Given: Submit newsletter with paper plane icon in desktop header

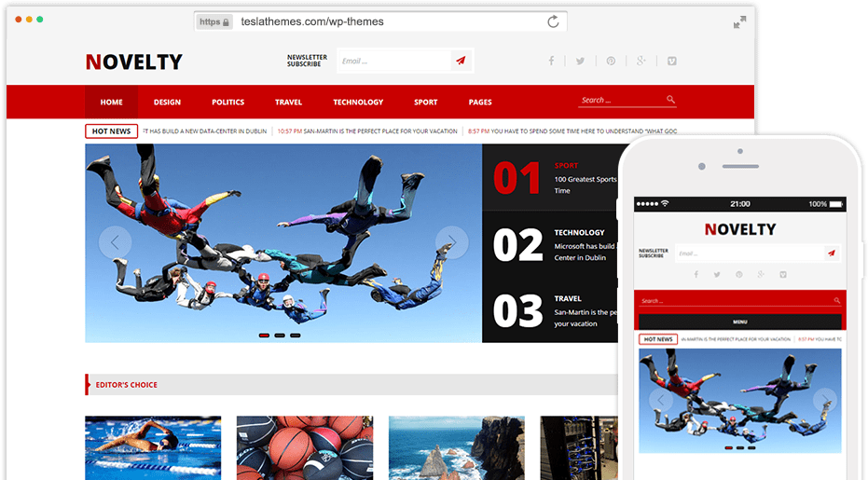Looking at the screenshot, I should pyautogui.click(x=461, y=61).
